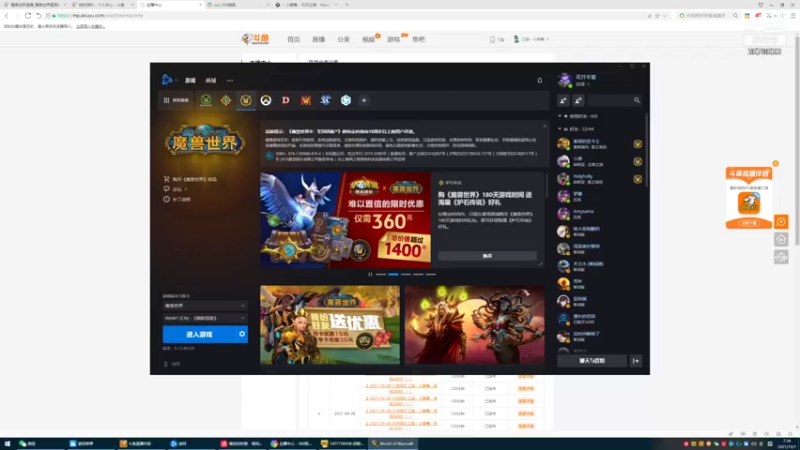Open Douyu 游戏 nav item
Image resolution: width=800 pixels, height=450 pixels.
click(393, 39)
